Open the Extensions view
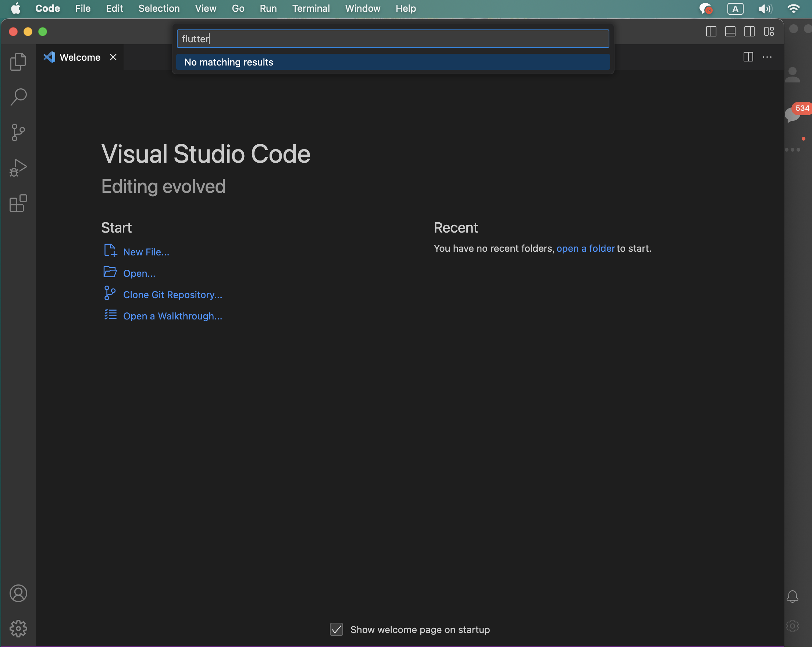Image resolution: width=812 pixels, height=647 pixels. pos(18,204)
